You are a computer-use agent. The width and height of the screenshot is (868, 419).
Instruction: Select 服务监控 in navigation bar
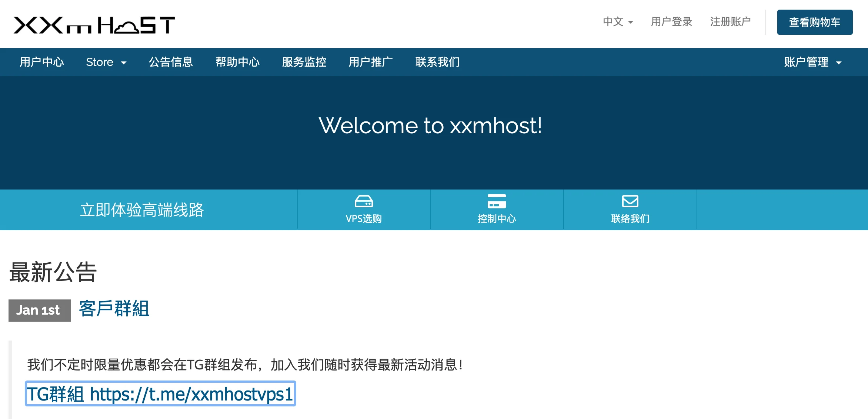[304, 62]
